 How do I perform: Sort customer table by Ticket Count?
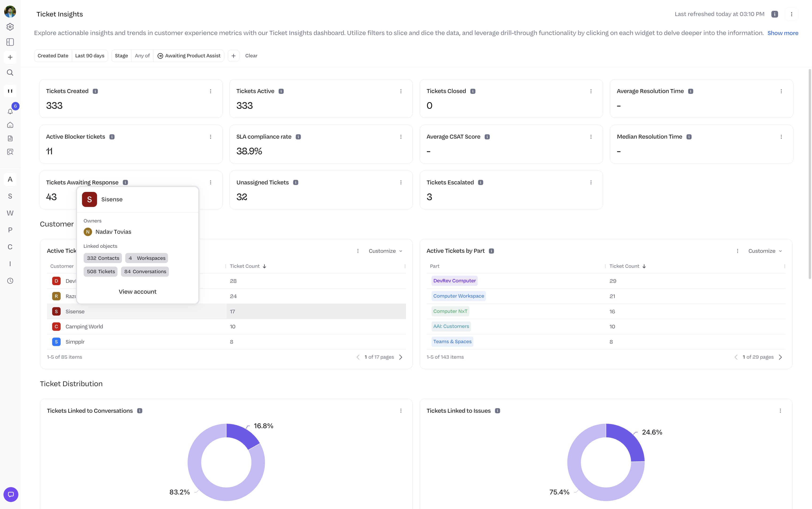248,266
